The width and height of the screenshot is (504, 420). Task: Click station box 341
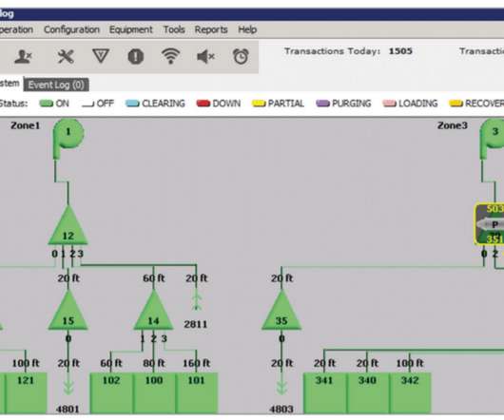tap(324, 392)
